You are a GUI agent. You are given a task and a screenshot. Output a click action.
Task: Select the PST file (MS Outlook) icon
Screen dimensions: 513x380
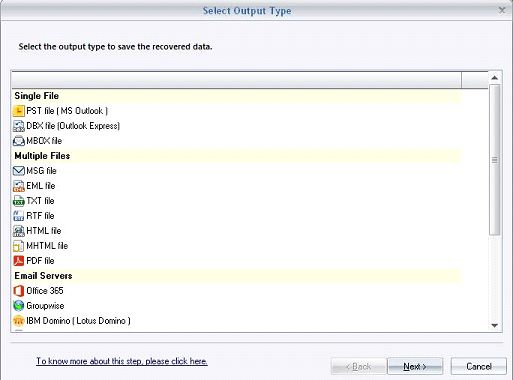tap(19, 111)
